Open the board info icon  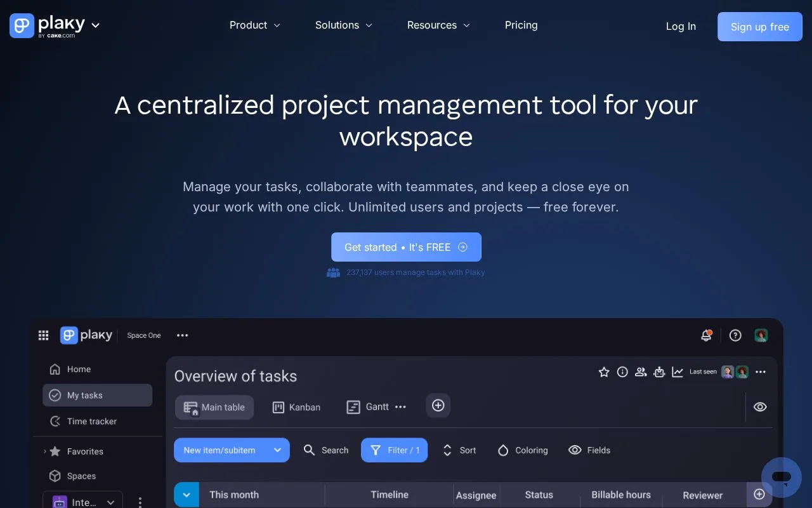(x=622, y=372)
